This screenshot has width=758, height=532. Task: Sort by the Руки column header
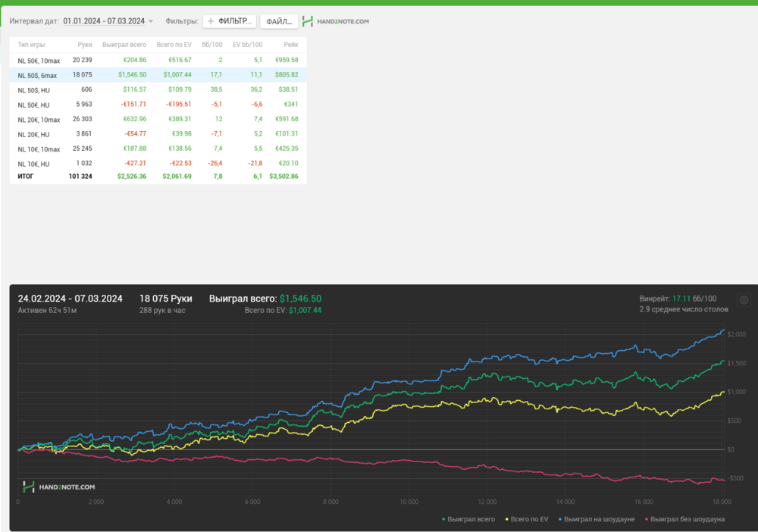tap(85, 45)
